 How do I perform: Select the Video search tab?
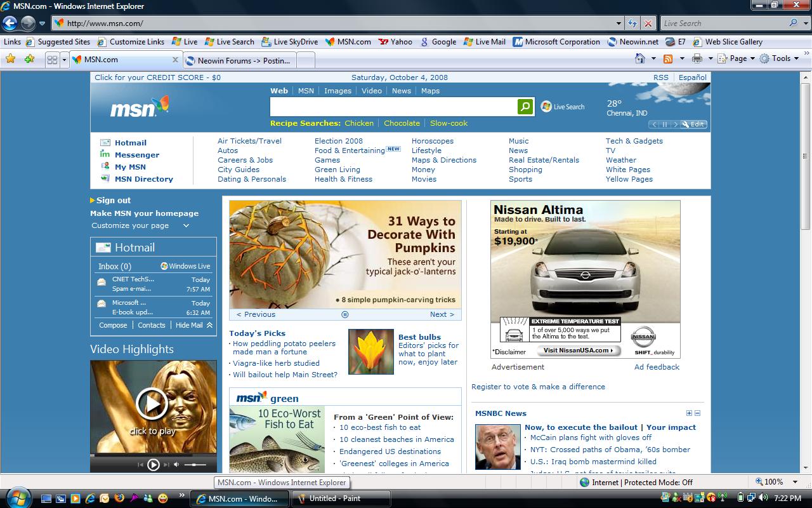(372, 91)
